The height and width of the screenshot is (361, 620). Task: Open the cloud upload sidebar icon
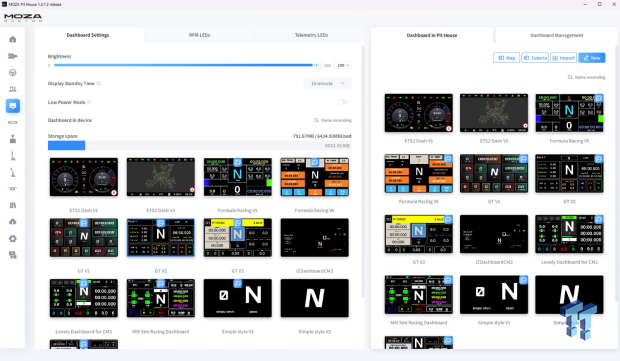tap(13, 222)
